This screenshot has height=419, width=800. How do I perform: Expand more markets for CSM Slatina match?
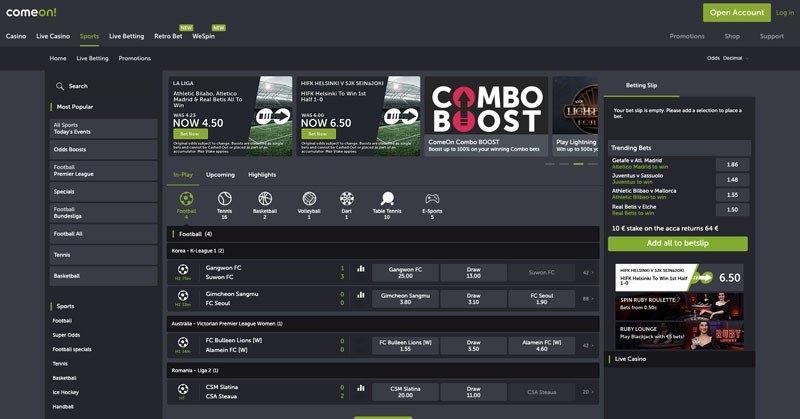coord(588,392)
